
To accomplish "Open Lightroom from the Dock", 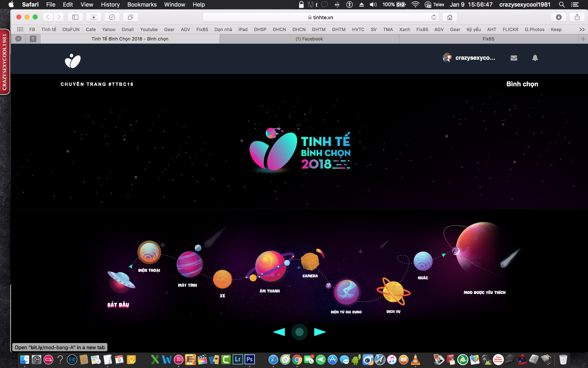I will [238, 359].
